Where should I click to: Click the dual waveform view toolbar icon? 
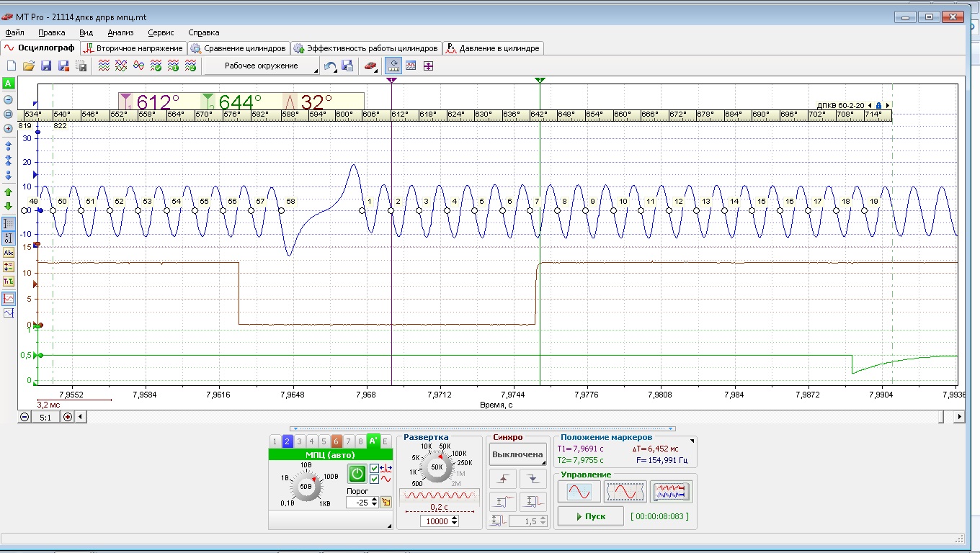coord(411,66)
